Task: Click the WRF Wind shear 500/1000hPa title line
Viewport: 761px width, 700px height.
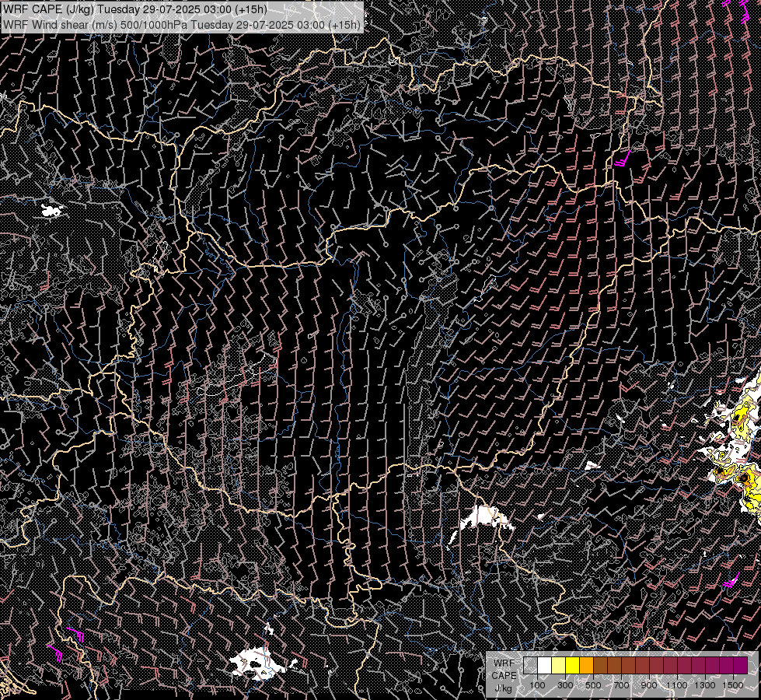Action: pos(182,25)
